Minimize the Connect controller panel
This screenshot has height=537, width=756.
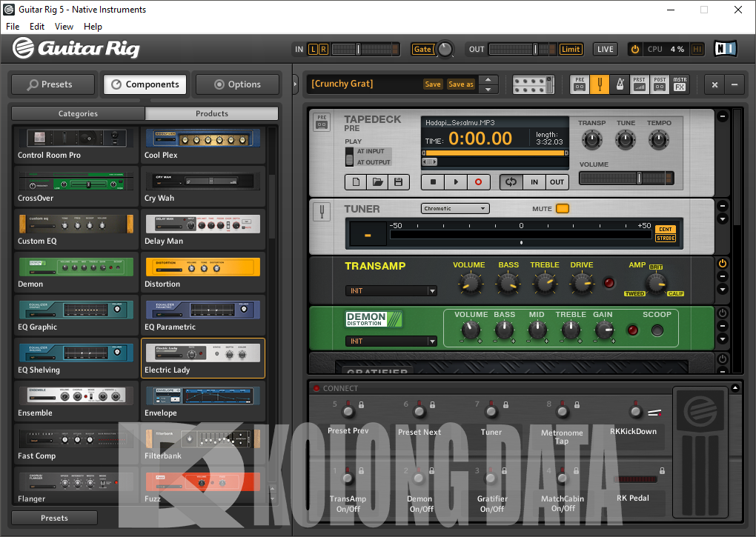coord(735,387)
